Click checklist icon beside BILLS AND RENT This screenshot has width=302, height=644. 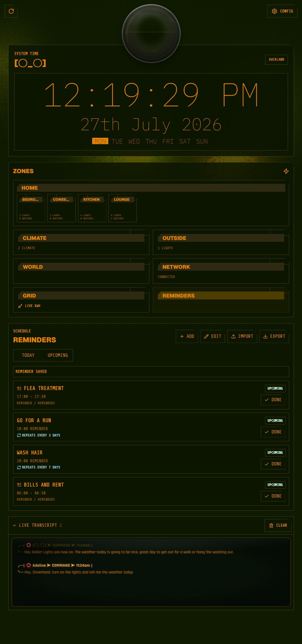19,485
